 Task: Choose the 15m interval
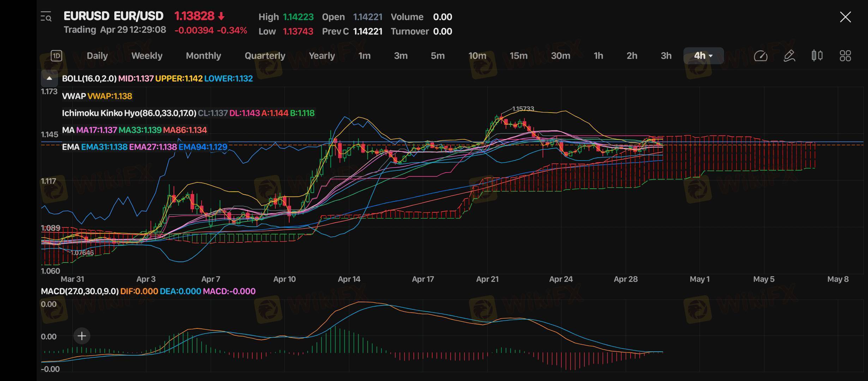[518, 56]
